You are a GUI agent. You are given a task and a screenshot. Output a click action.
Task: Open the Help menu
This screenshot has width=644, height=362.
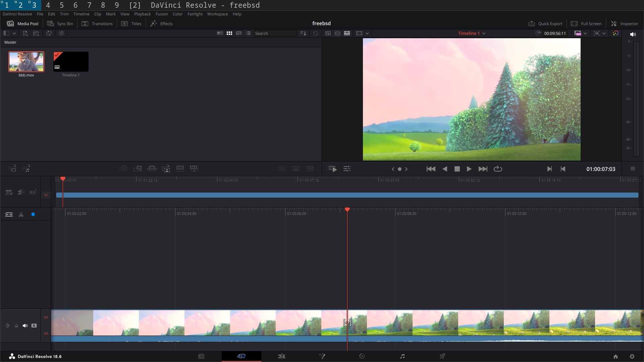pyautogui.click(x=237, y=14)
